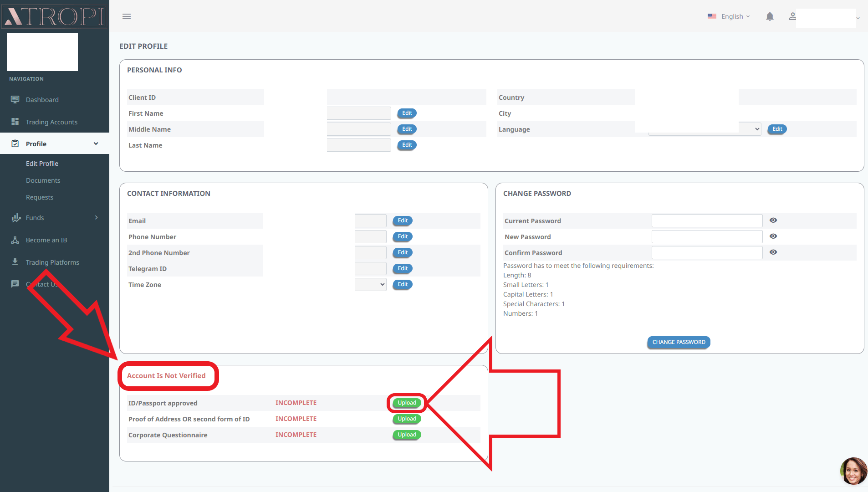The height and width of the screenshot is (492, 868).
Task: Open Documents submenu item
Action: click(x=43, y=180)
